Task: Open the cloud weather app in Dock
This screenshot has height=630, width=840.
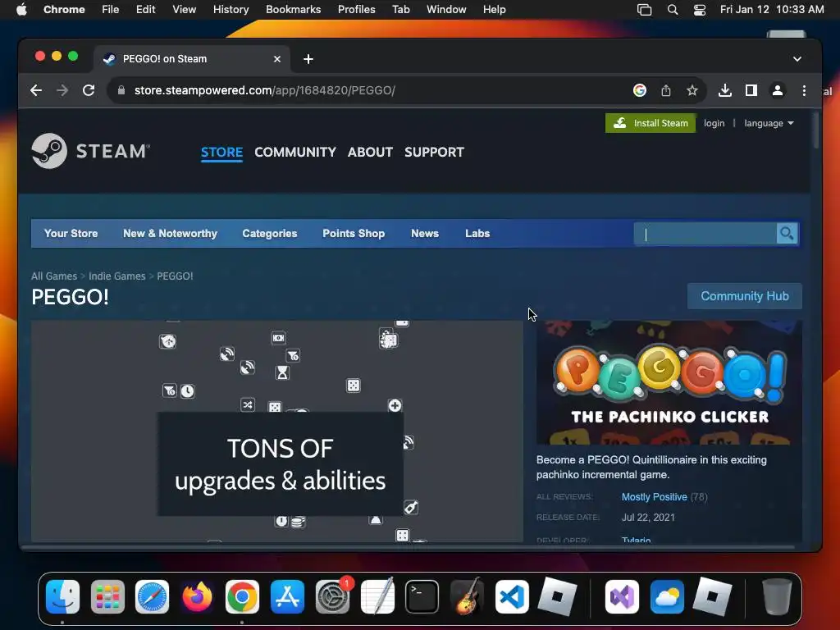Action: 667,597
